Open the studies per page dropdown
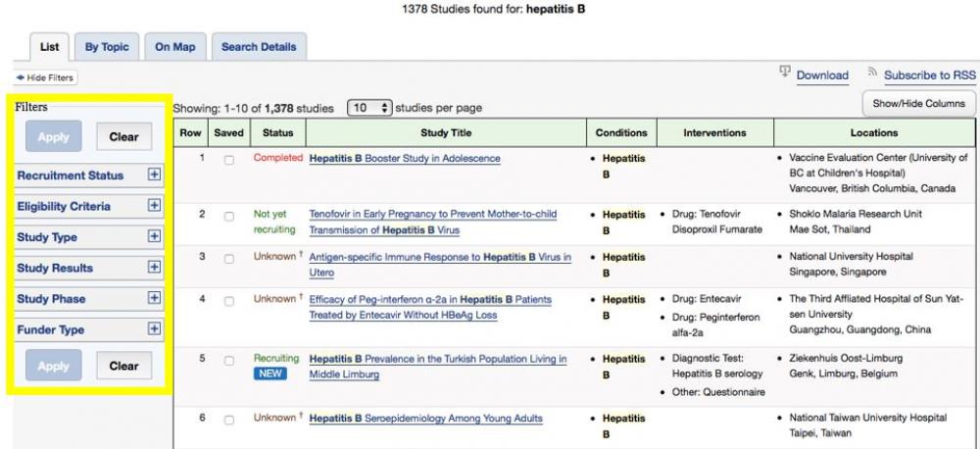This screenshot has height=449, width=980. click(370, 108)
